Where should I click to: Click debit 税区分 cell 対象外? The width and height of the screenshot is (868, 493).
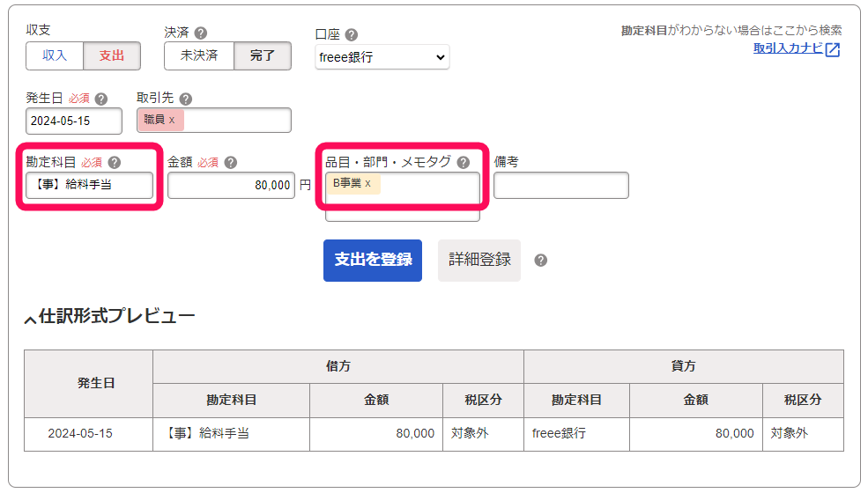483,434
